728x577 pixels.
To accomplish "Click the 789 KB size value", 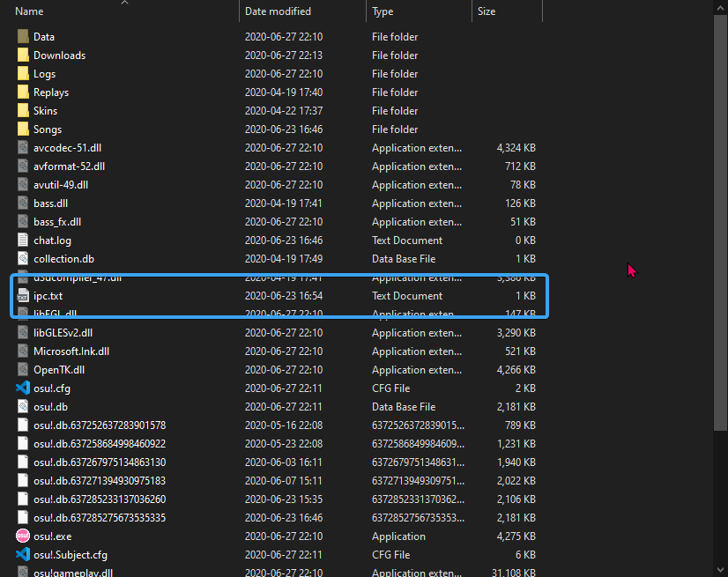I will coord(521,425).
